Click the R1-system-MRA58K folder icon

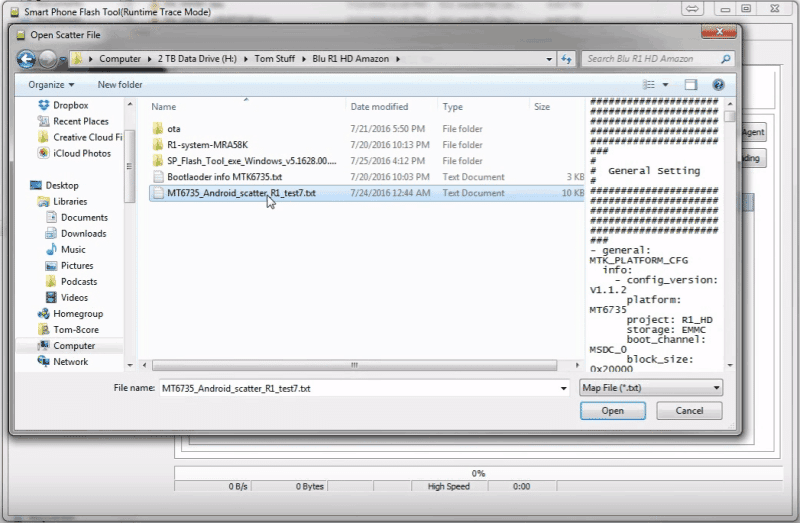point(158,145)
